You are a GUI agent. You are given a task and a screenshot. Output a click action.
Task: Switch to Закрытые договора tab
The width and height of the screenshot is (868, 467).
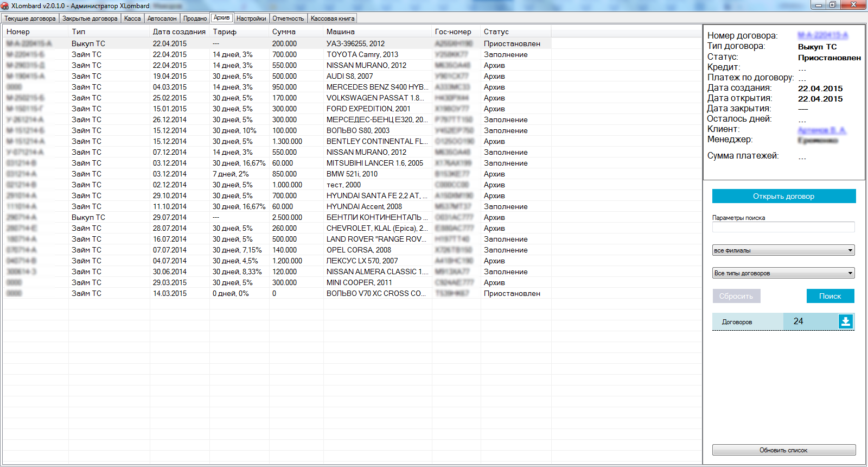pyautogui.click(x=90, y=18)
